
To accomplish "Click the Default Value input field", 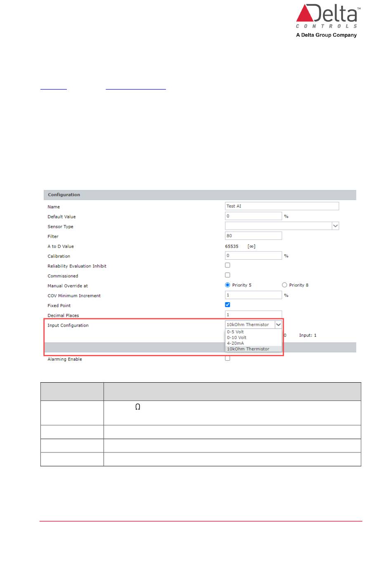I will 253,216.
